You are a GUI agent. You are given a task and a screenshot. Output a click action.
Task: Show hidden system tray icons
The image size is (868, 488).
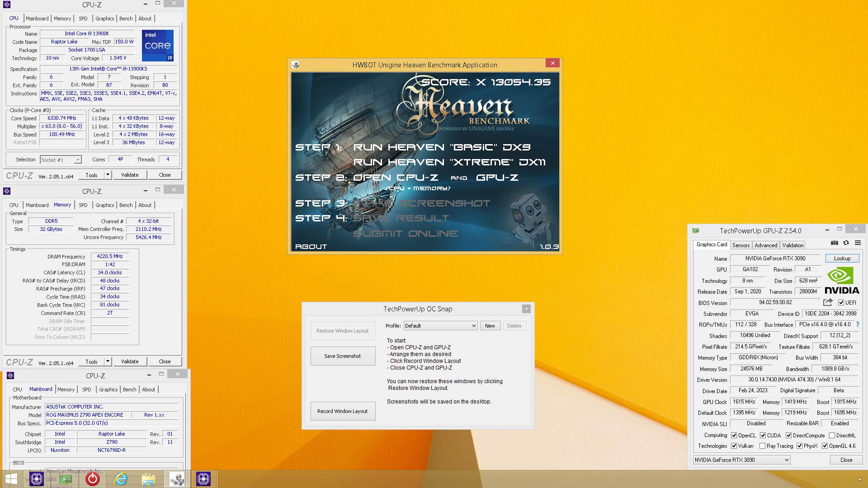859,479
